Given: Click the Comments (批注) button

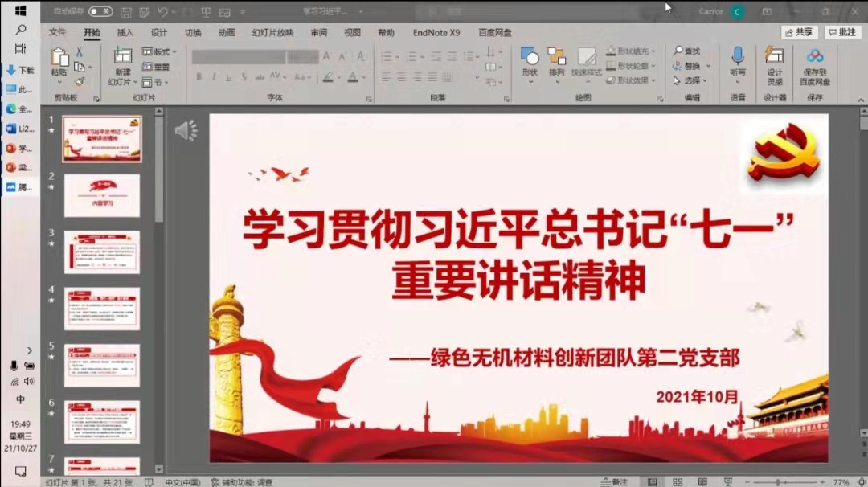Looking at the screenshot, I should (842, 32).
